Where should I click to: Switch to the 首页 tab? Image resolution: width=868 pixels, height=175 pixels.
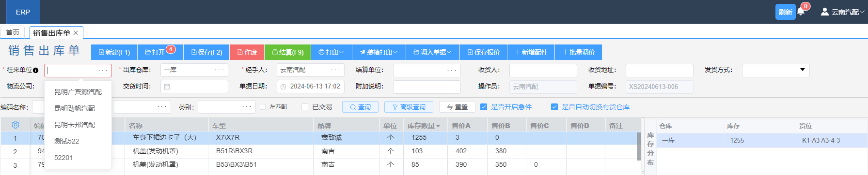13,32
